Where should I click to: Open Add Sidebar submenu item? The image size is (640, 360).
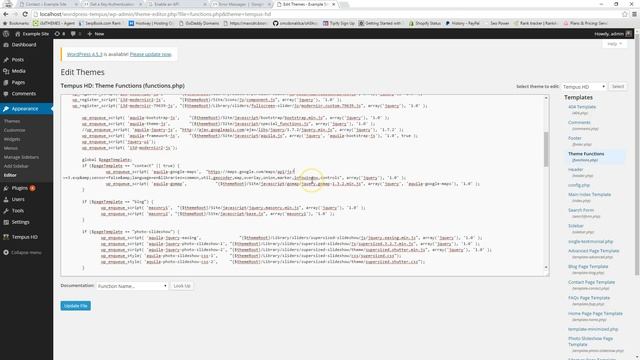(16, 166)
